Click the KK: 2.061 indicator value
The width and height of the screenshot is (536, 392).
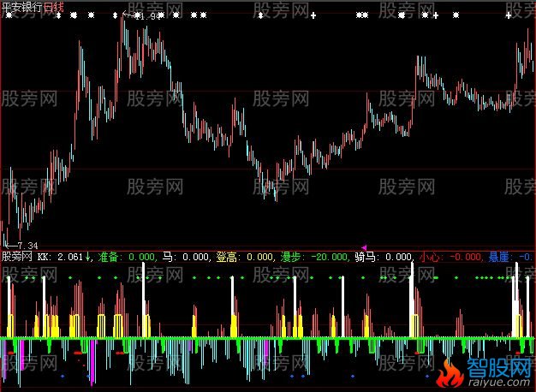point(60,257)
